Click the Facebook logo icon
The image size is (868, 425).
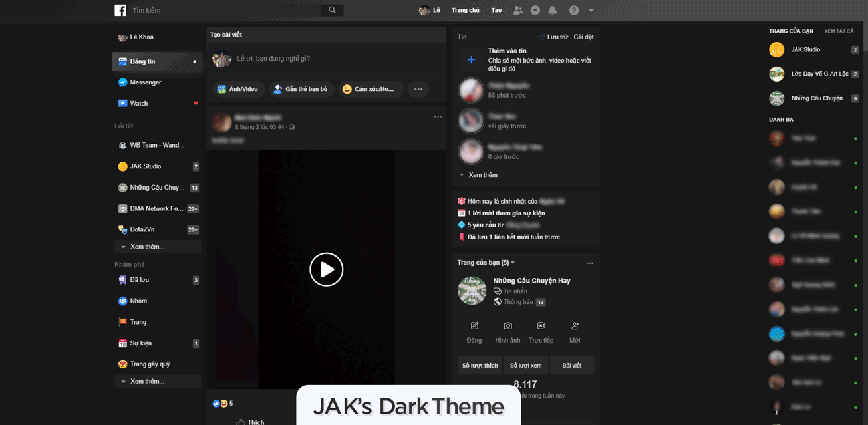pos(120,10)
